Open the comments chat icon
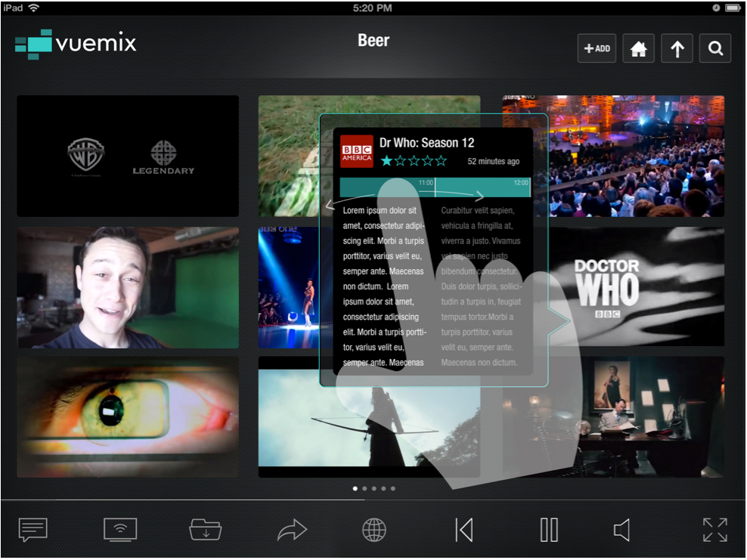 [x=33, y=530]
